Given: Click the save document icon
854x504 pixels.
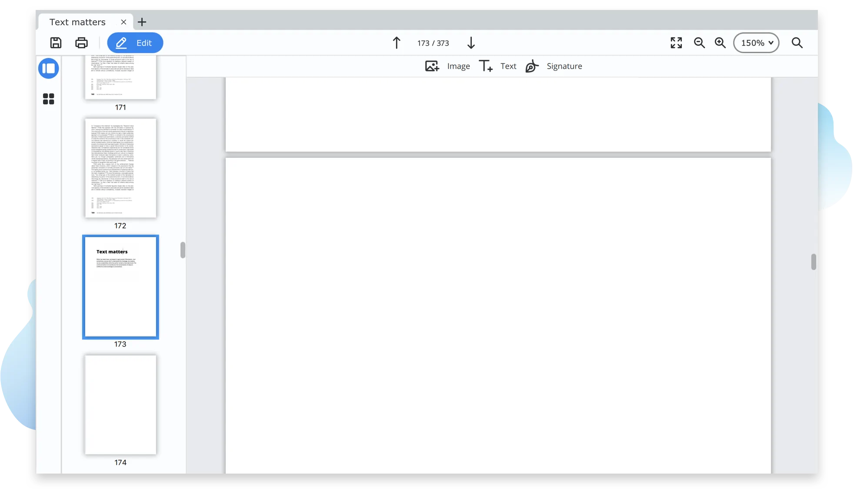Looking at the screenshot, I should (x=56, y=43).
